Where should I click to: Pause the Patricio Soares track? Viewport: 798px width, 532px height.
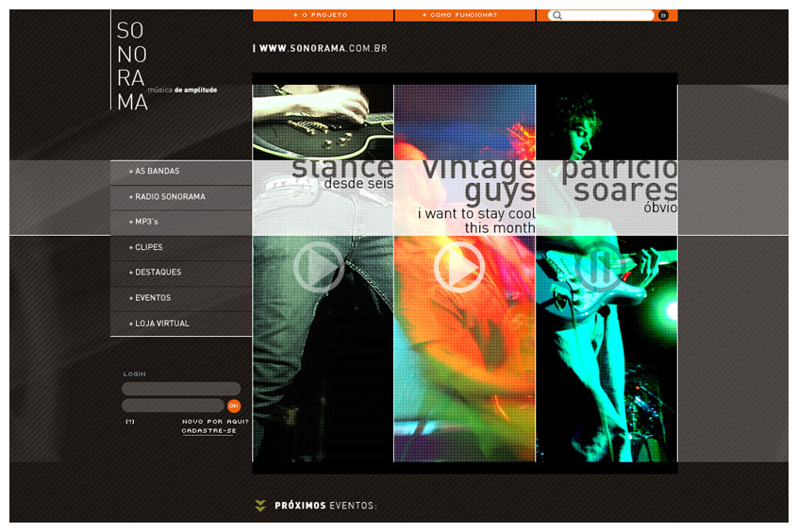[601, 267]
